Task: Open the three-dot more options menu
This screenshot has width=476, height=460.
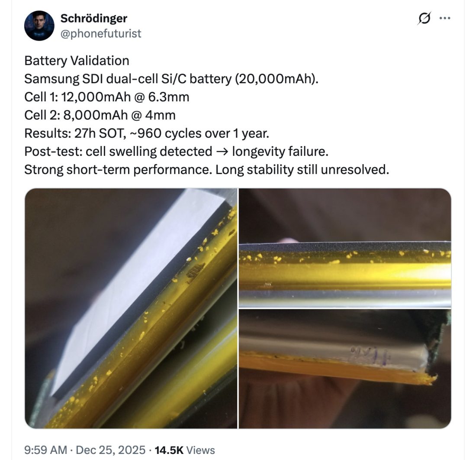Action: 445,18
